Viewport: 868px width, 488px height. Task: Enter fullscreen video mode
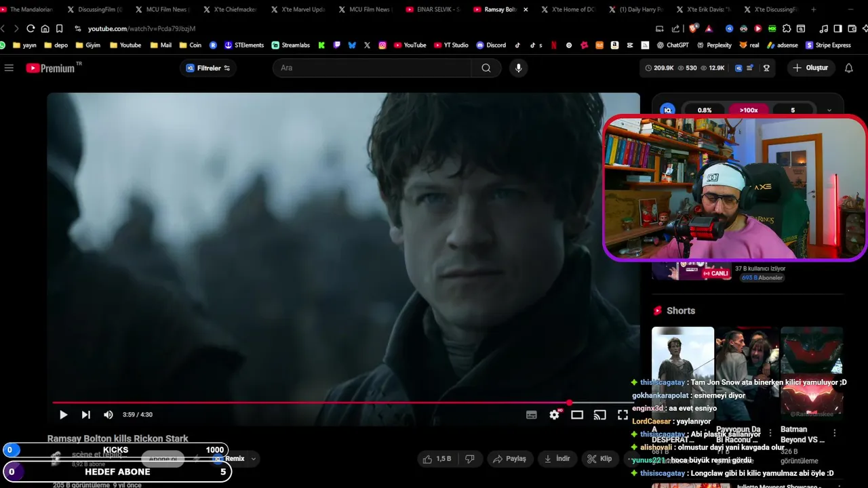[x=623, y=415]
